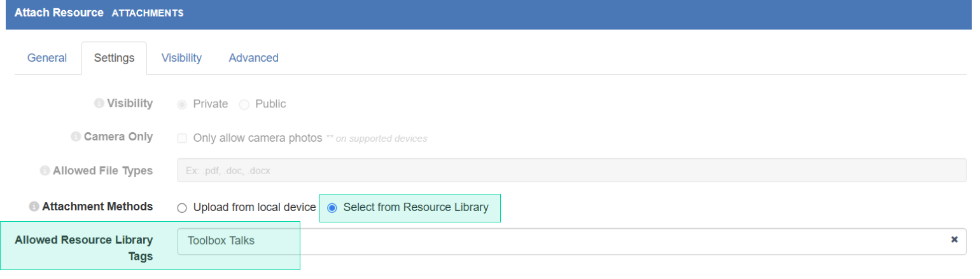Choose Upload from local device option
The width and height of the screenshot is (980, 279).
[182, 208]
